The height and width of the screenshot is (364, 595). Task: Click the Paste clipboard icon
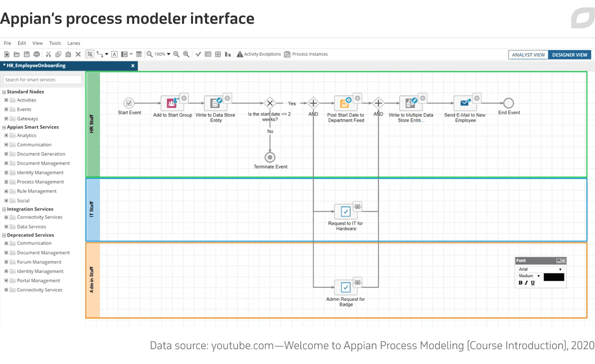68,54
